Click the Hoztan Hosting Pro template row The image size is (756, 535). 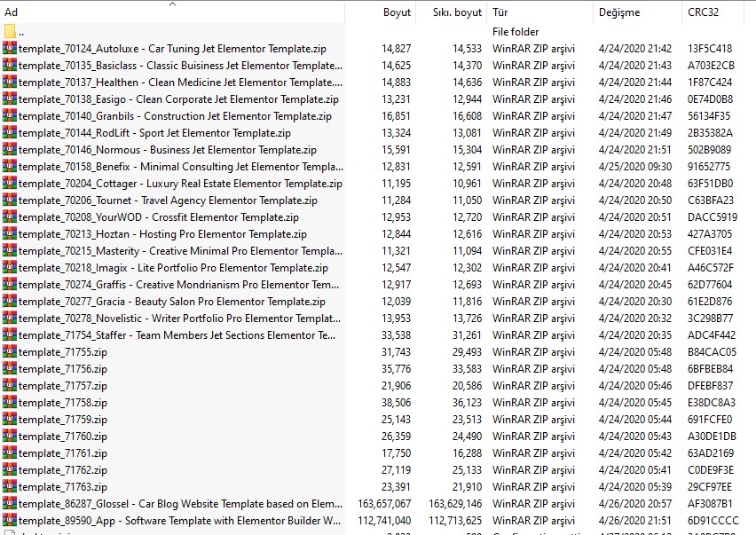click(x=162, y=234)
